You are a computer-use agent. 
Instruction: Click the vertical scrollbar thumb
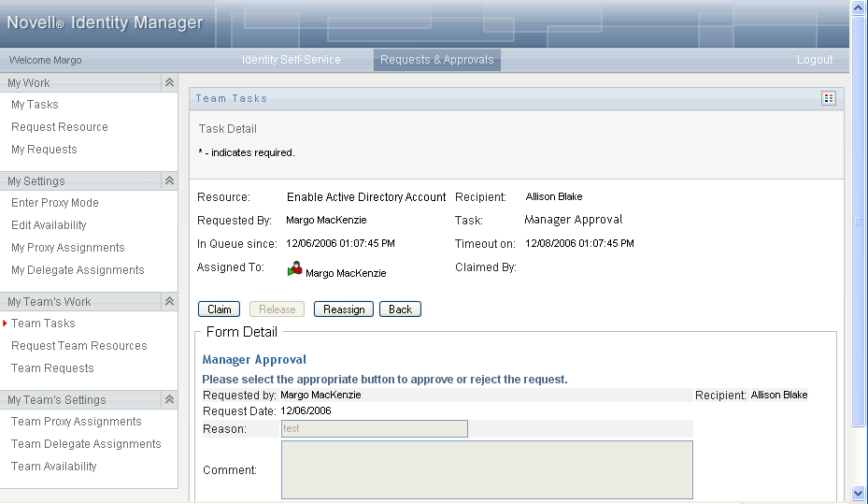point(858,222)
